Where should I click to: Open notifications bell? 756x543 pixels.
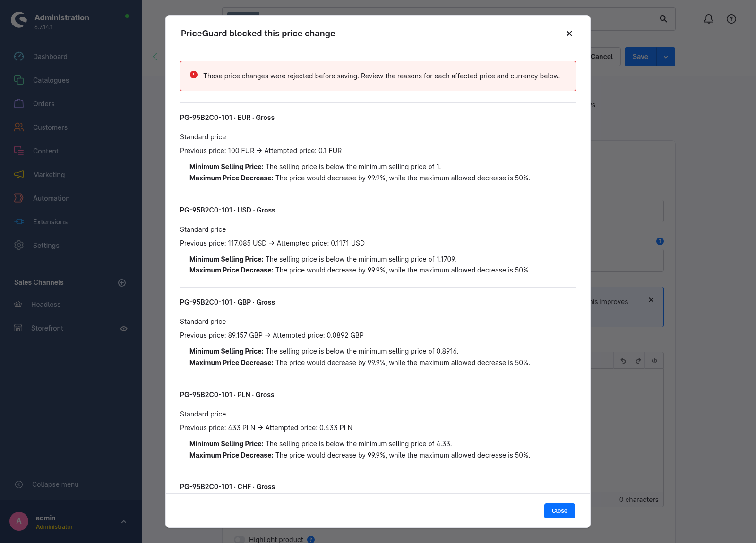709,19
